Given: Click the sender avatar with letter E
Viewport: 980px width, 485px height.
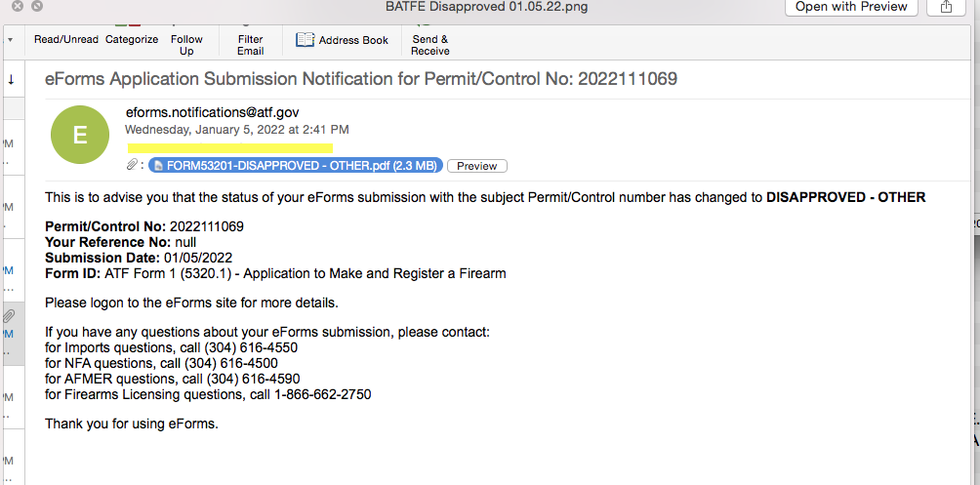Looking at the screenshot, I should pyautogui.click(x=80, y=135).
